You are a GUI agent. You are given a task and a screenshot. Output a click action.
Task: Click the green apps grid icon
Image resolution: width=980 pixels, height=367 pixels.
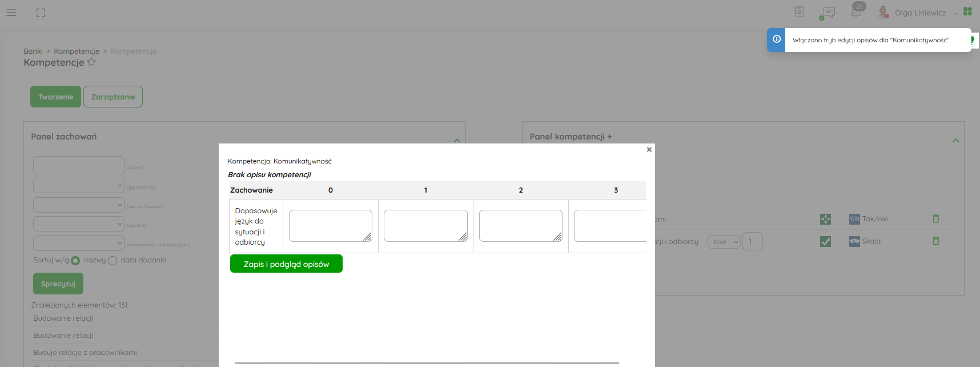click(x=967, y=11)
